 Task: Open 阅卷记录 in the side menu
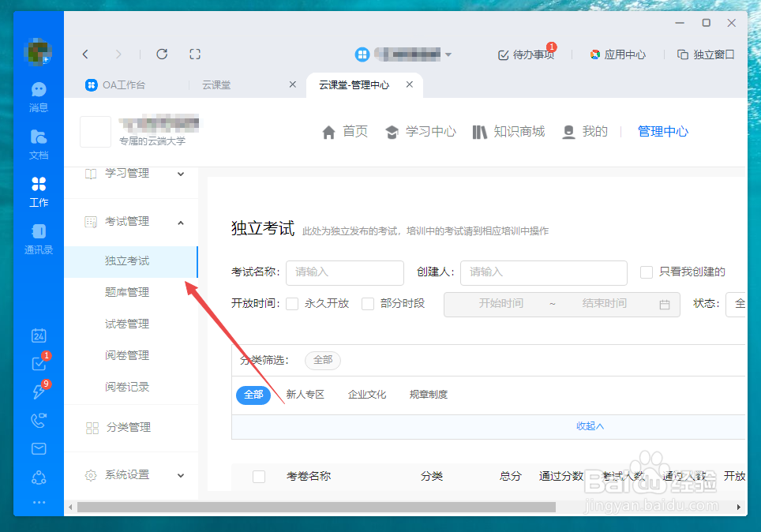(127, 387)
